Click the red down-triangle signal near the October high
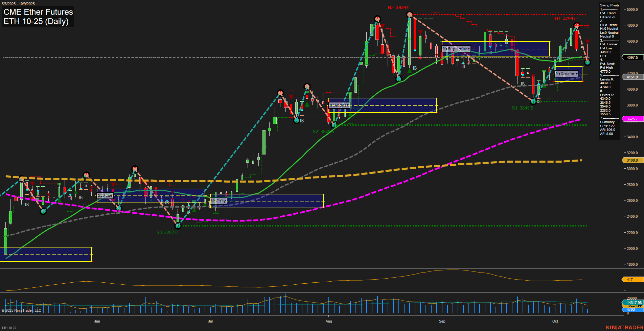The image size is (644, 331). point(587,42)
